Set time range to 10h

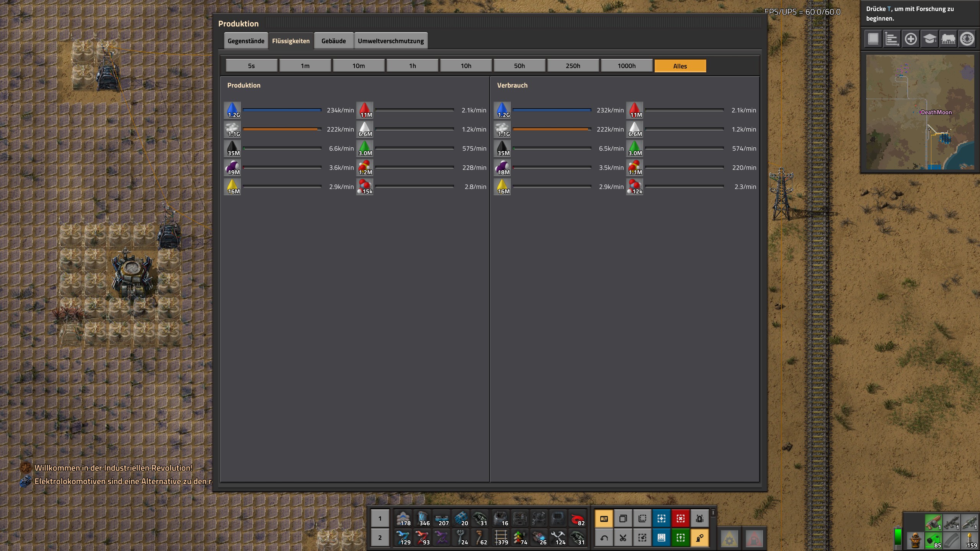click(466, 66)
